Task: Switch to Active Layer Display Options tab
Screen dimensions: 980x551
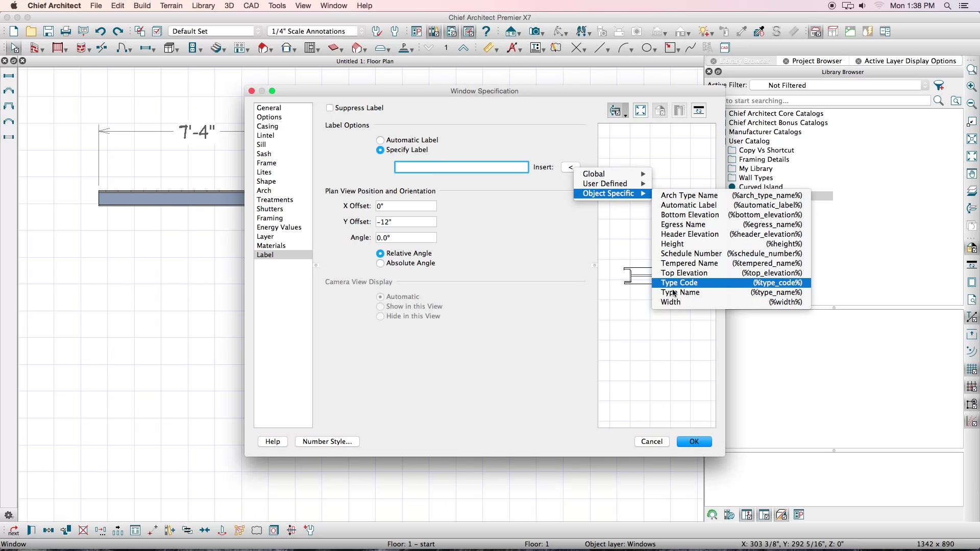Action: 905,61
